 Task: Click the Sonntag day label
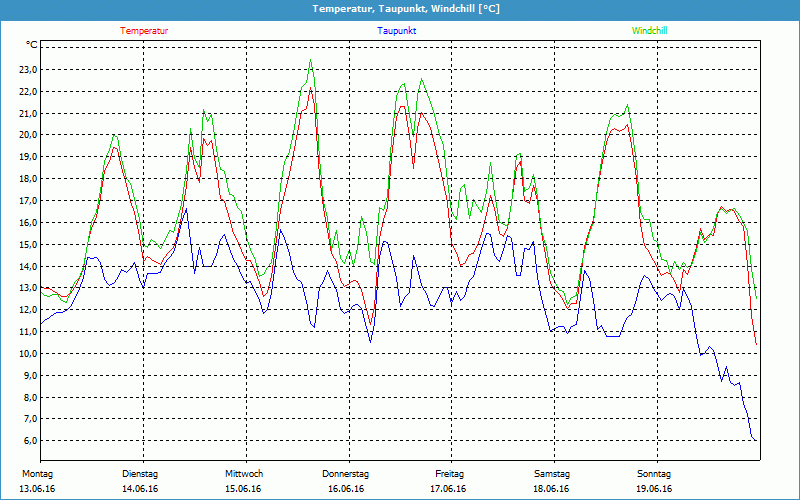pos(654,474)
